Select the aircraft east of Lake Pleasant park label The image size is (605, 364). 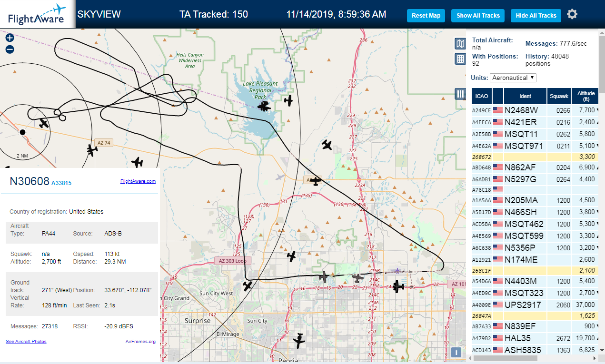288,100
